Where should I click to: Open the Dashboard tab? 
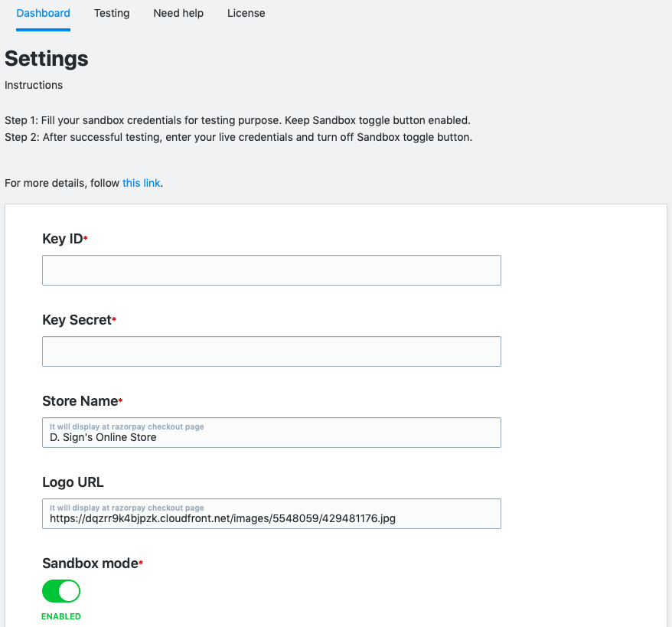pos(44,14)
